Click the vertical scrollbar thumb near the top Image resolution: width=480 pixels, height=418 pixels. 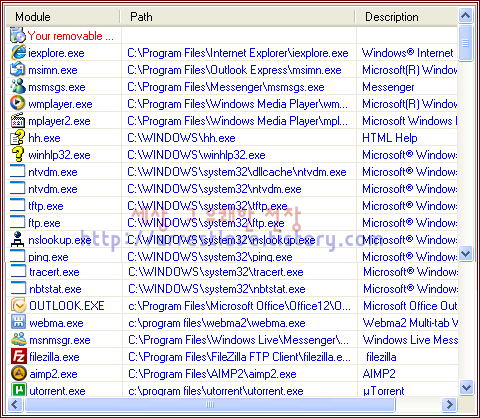(465, 43)
